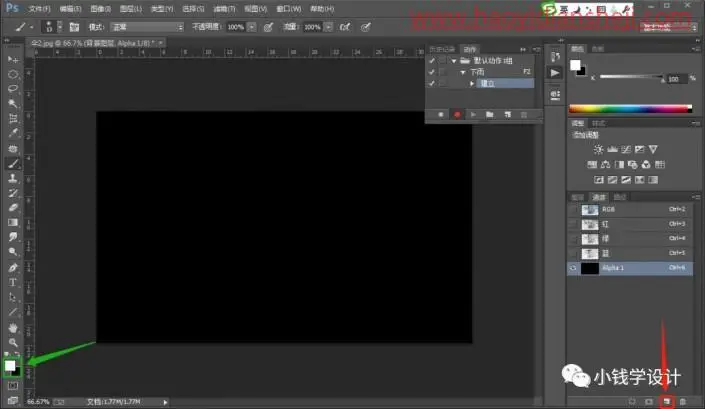The image size is (705, 409).
Task: Select the Horizontal Type tool
Action: pyautogui.click(x=13, y=282)
